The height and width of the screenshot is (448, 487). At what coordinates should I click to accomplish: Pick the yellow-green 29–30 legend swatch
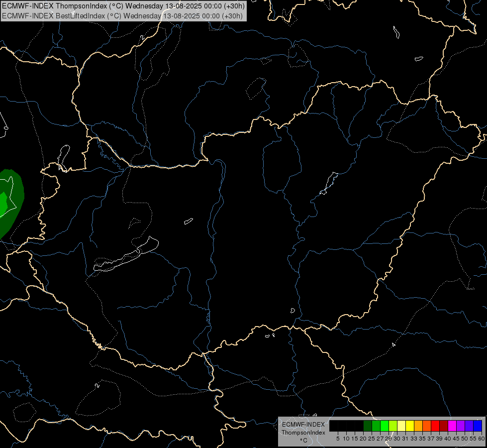tap(393, 426)
